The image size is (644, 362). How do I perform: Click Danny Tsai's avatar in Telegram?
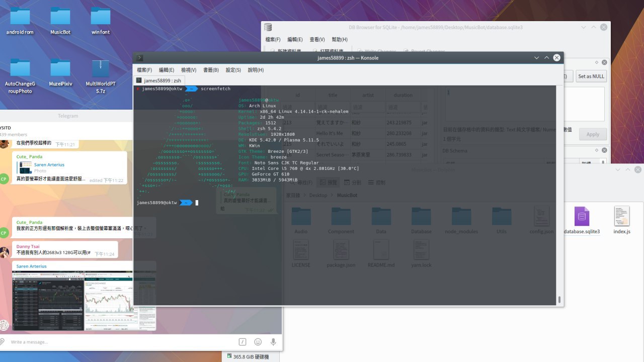[x=5, y=252]
